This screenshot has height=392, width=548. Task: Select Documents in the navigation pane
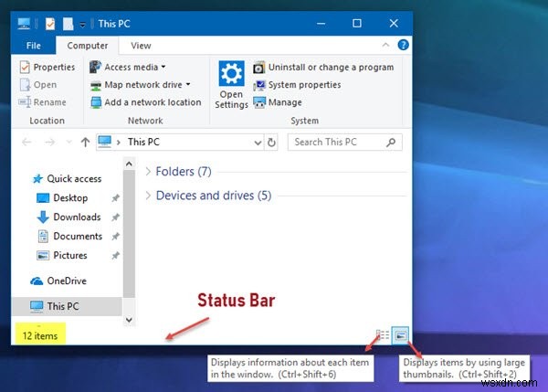[x=69, y=237]
